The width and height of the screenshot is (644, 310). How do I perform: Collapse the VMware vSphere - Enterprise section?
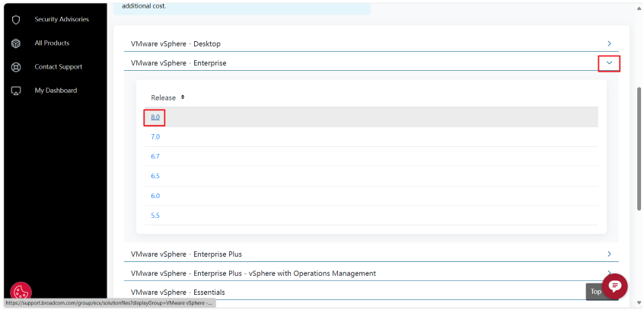pos(609,63)
